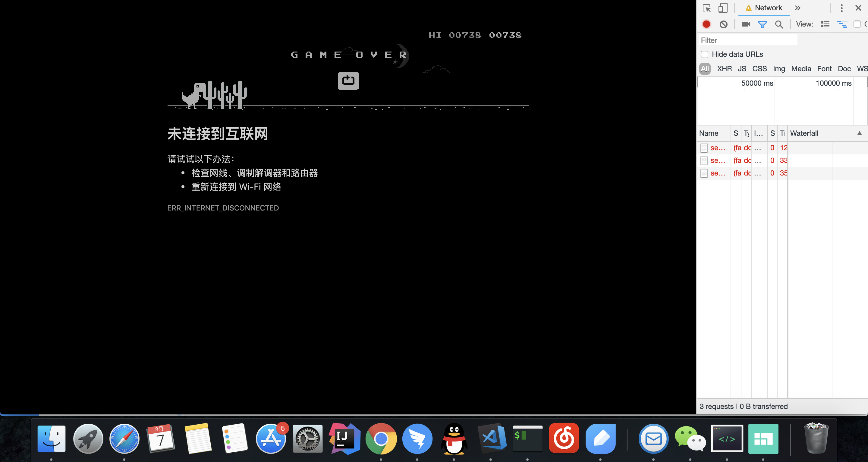Image resolution: width=868 pixels, height=462 pixels.
Task: Select the Network panel tab
Action: [768, 8]
